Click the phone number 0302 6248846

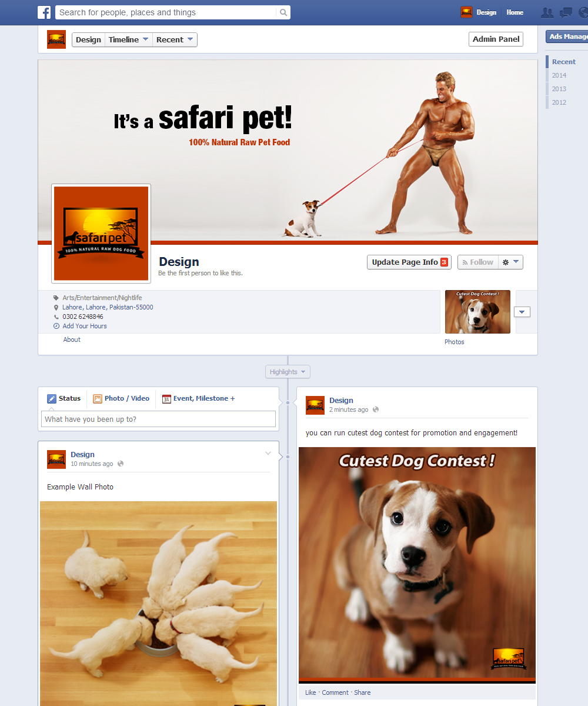[83, 317]
